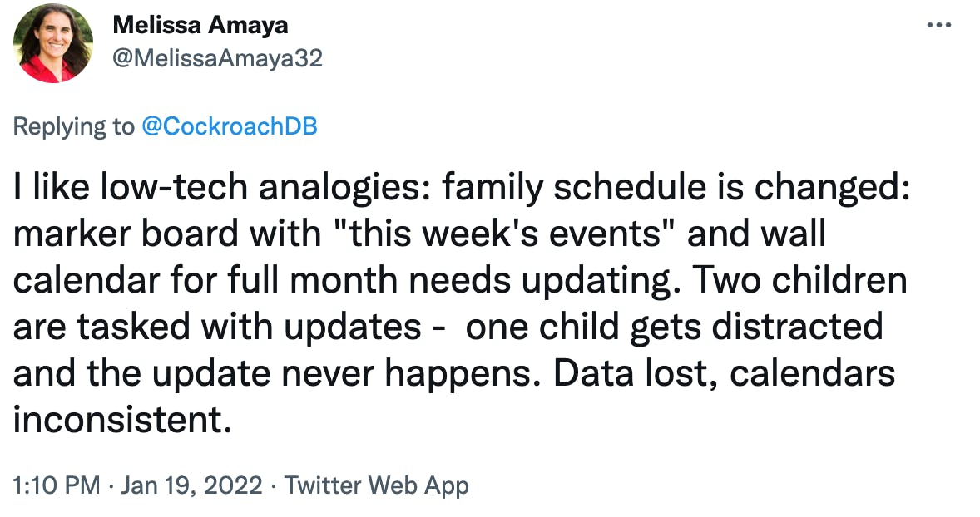Click Melissa Amaya's profile photo
This screenshot has height=517, width=980.
point(53,43)
